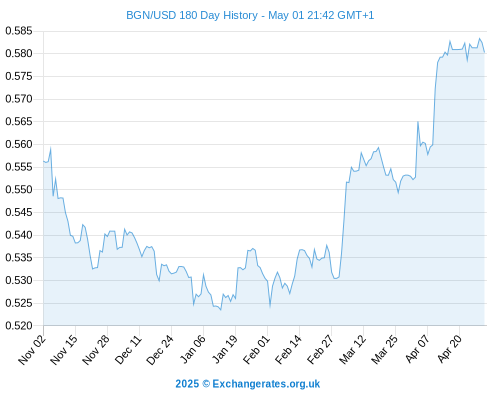Click the chart title BGN/USD 180 Day History
Image resolution: width=495 pixels, height=400 pixels.
[x=192, y=15]
